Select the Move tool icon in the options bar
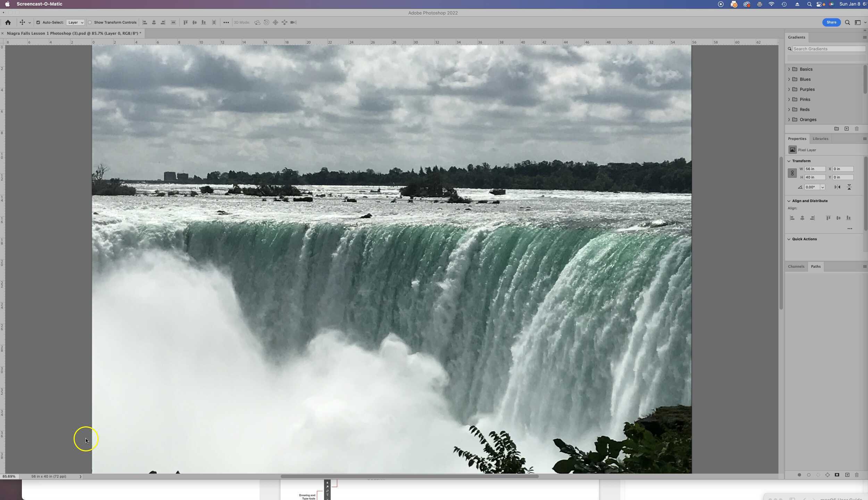Screen dimensions: 868x500 [x=22, y=22]
